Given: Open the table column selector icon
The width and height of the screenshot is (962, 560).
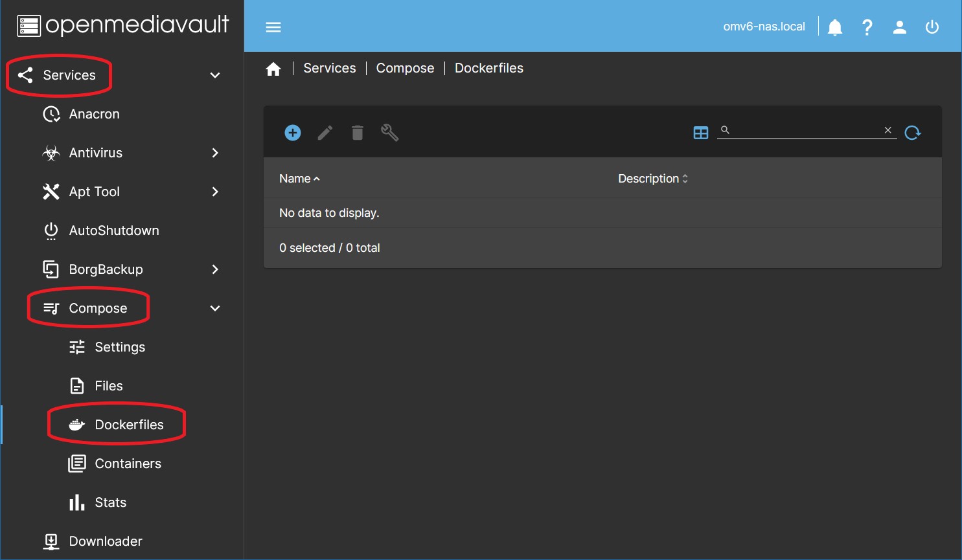Looking at the screenshot, I should 701,133.
